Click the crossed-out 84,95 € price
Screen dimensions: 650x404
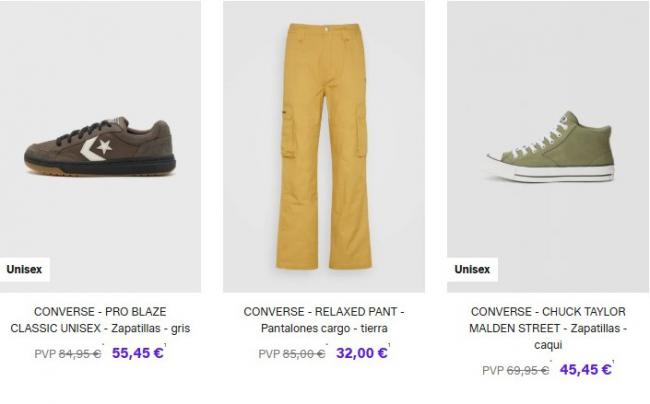pyautogui.click(x=81, y=353)
